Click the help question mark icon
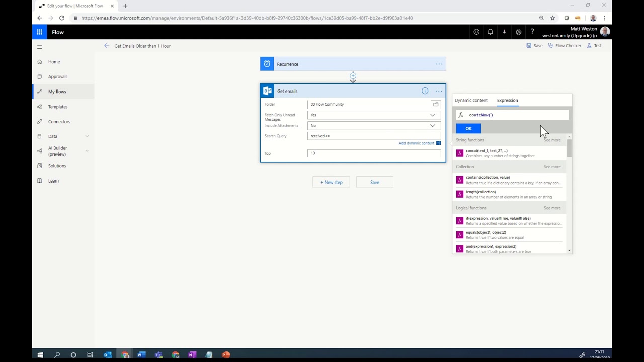Viewport: 644px width, 362px height. (x=532, y=32)
